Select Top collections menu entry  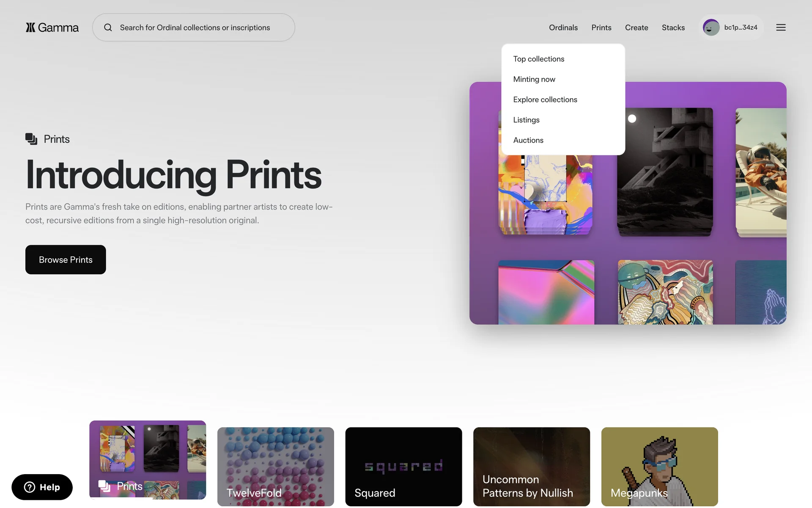pyautogui.click(x=538, y=59)
